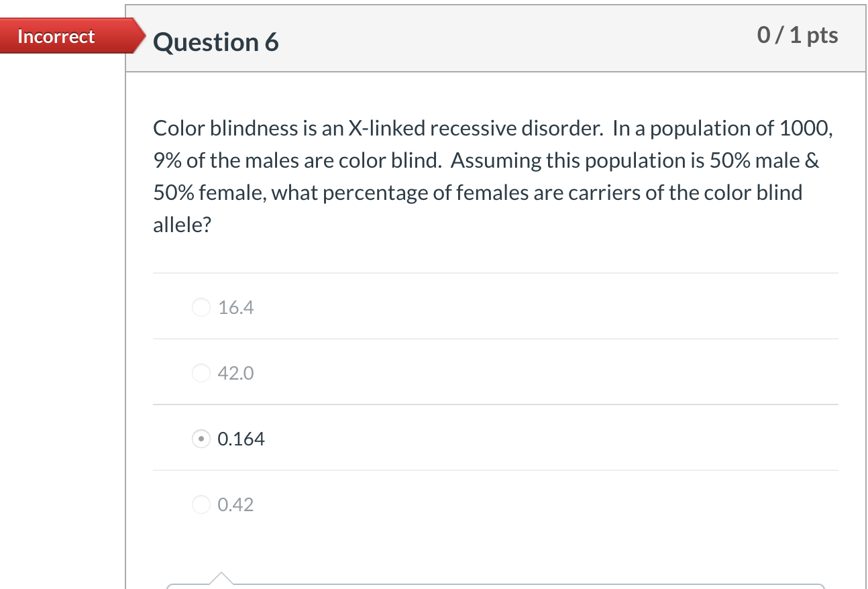The height and width of the screenshot is (589, 868).
Task: Click the answer label text 42.0
Action: (235, 373)
